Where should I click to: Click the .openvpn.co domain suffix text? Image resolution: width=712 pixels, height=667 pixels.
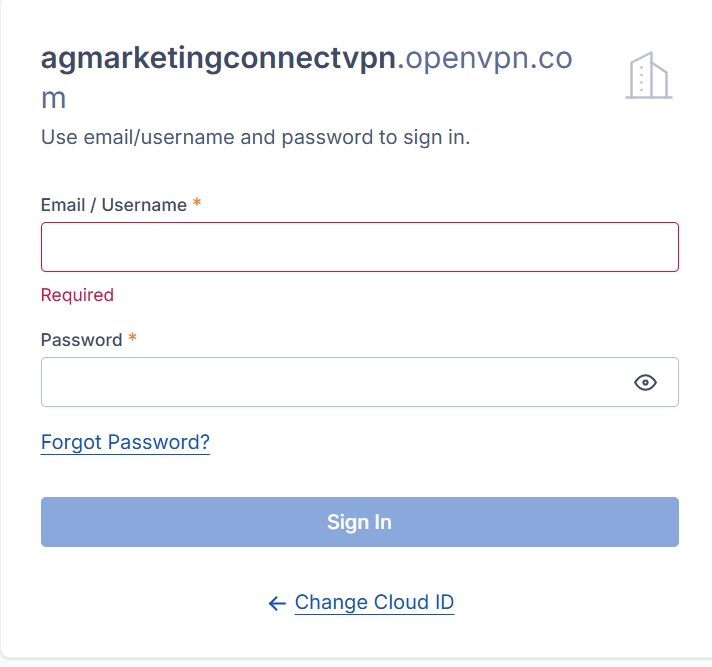[485, 59]
